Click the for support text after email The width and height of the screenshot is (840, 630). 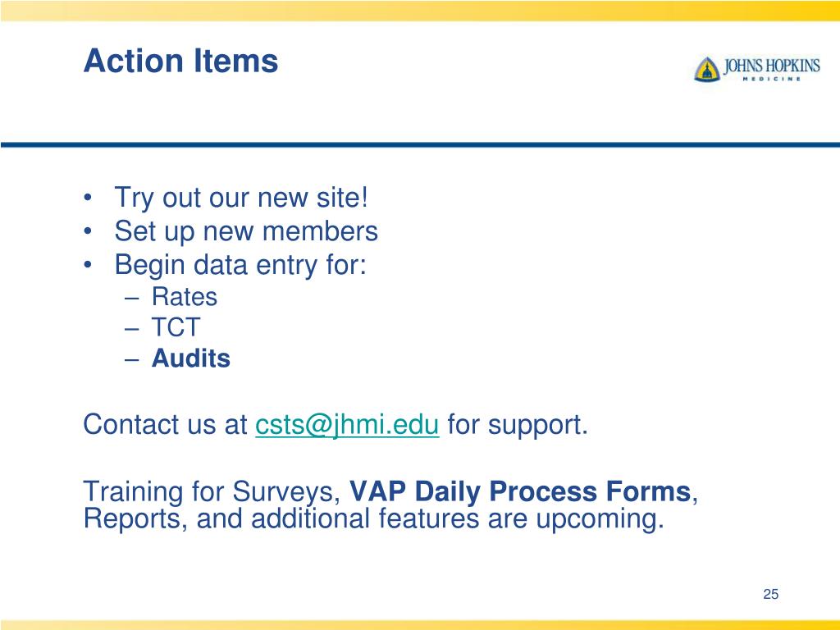[518, 424]
